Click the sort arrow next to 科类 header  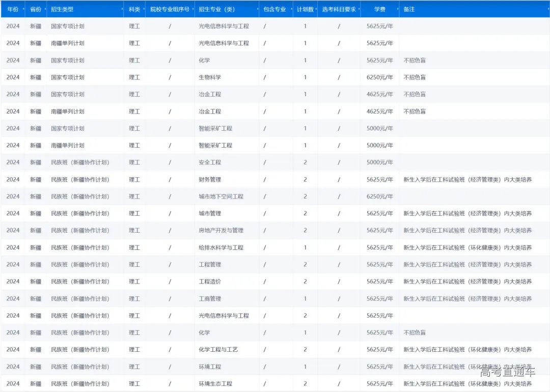pos(144,10)
